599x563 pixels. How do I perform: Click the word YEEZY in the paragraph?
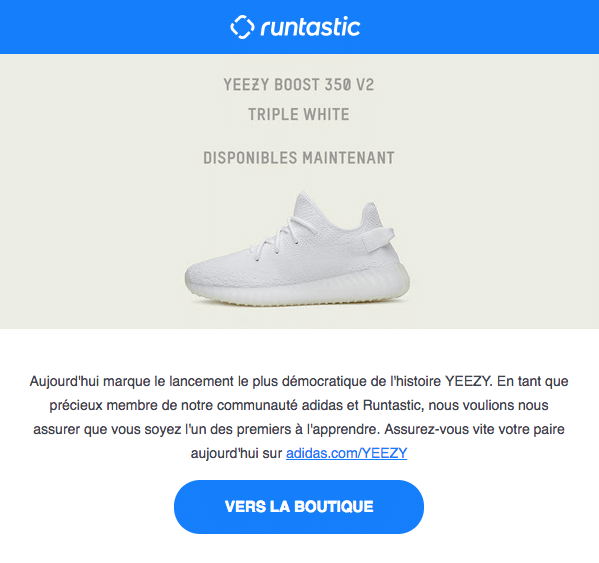point(468,381)
